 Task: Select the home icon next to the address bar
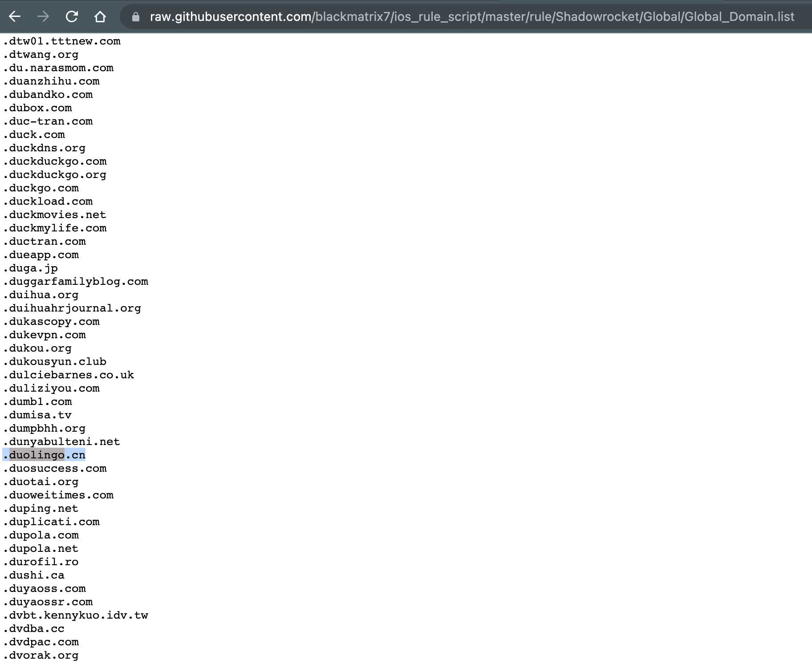tap(101, 17)
